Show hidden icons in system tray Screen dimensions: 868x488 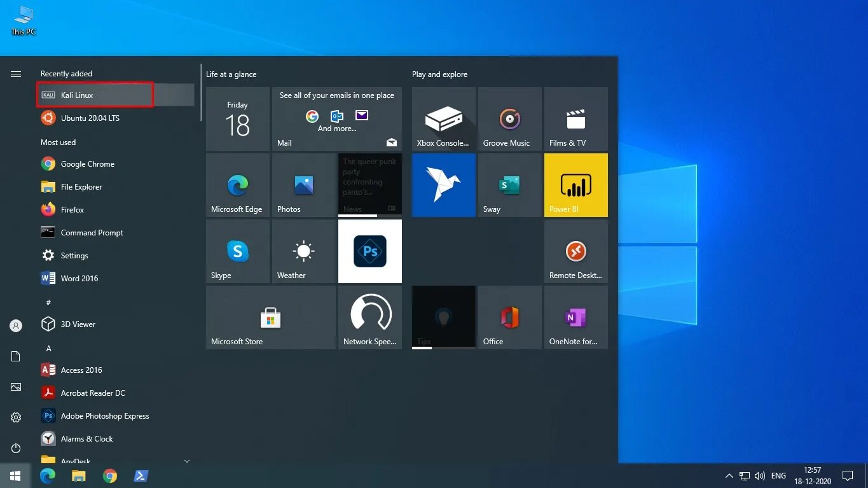[729, 475]
